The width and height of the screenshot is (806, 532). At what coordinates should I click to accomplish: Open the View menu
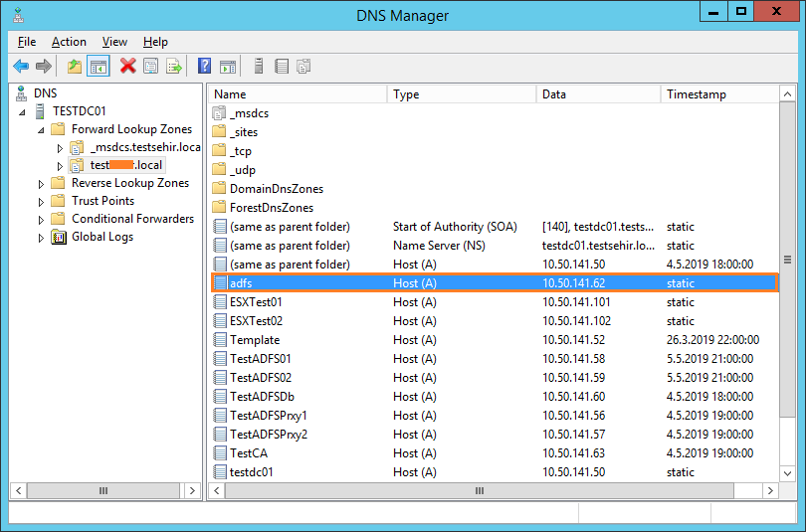tap(114, 42)
